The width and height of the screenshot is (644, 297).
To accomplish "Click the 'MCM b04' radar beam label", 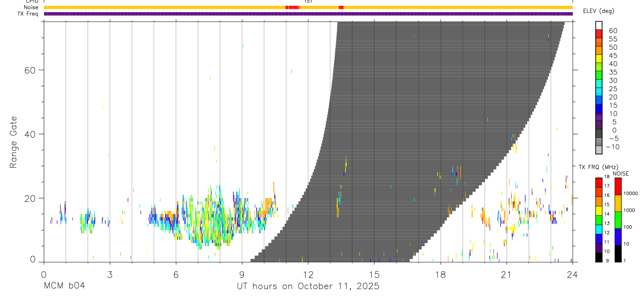I will point(63,286).
